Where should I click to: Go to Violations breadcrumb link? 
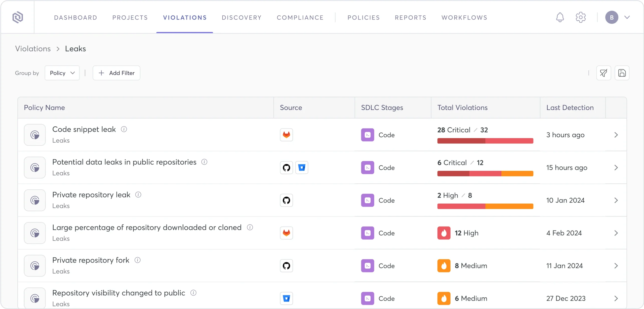point(33,49)
